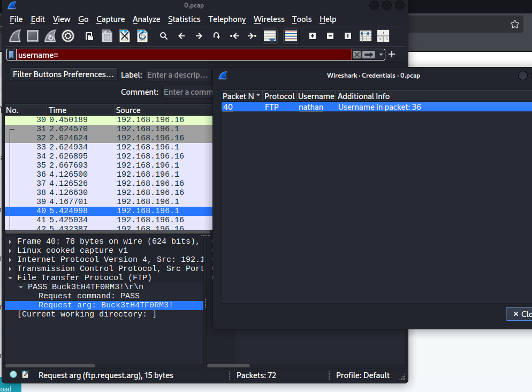
Task: Clear the display filter field
Action: (x=356, y=55)
